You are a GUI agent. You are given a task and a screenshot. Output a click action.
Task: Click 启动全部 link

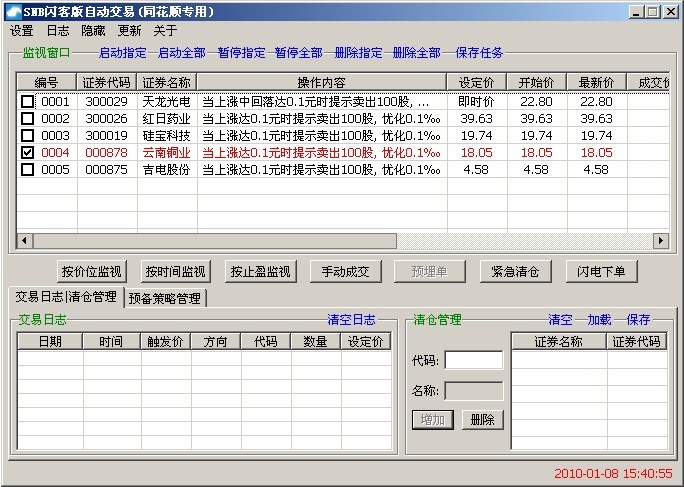[x=181, y=53]
